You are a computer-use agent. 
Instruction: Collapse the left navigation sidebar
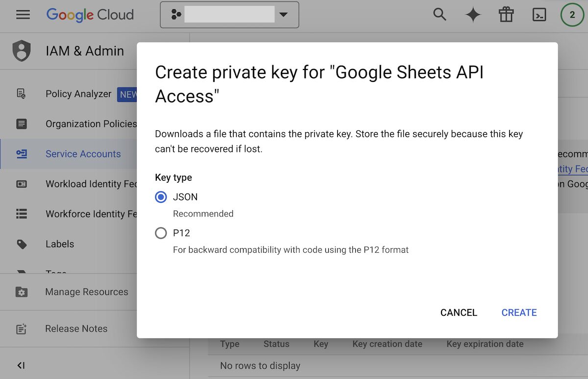pyautogui.click(x=21, y=365)
